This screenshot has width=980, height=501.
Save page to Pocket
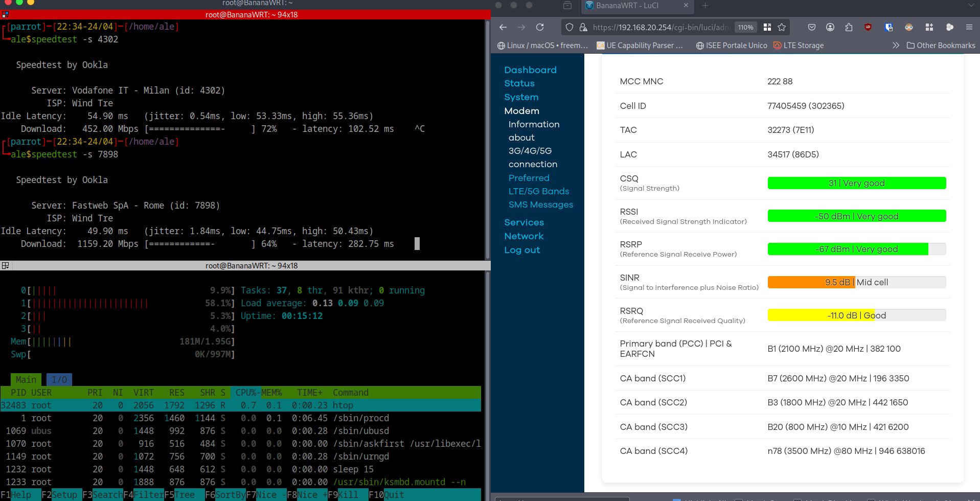pyautogui.click(x=812, y=27)
